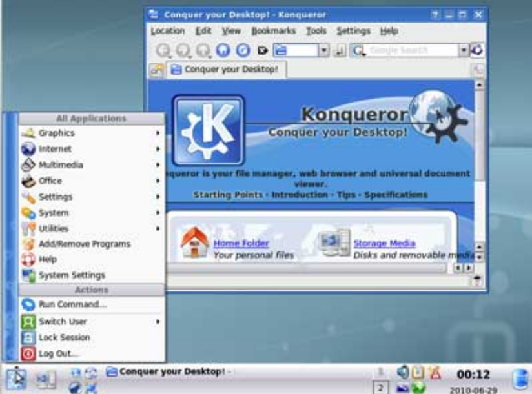The image size is (532, 394).
Task: Open the Google search box dropdown arrow
Action: pyautogui.click(x=464, y=50)
